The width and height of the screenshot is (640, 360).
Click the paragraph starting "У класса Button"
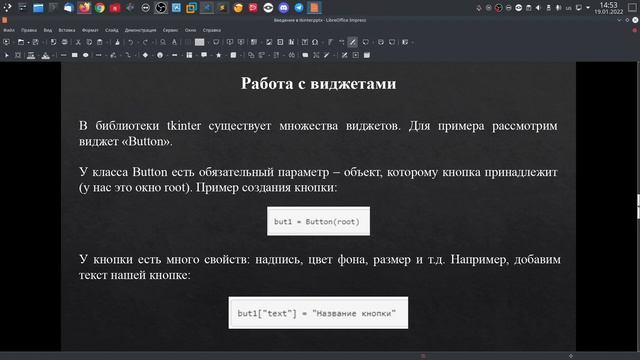[x=318, y=180]
